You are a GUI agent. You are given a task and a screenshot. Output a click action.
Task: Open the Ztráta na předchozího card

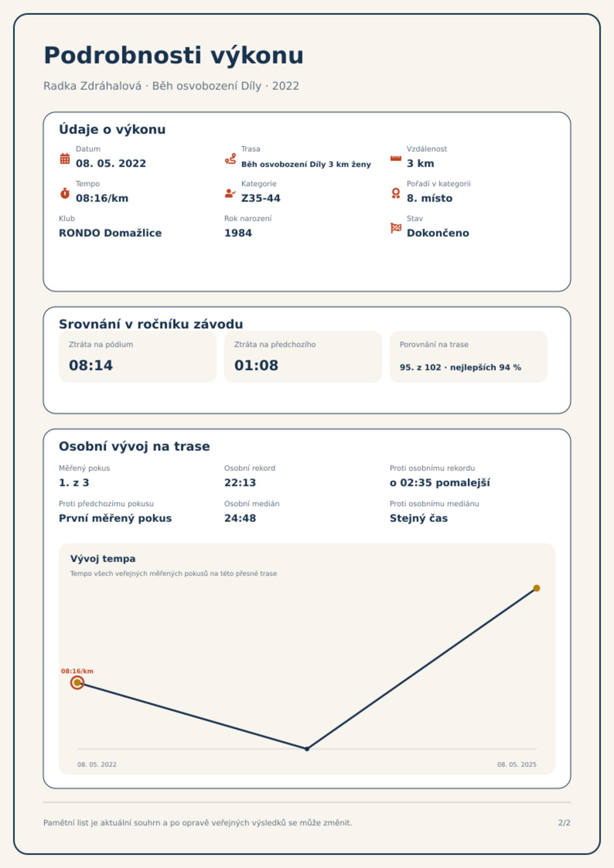tap(303, 356)
